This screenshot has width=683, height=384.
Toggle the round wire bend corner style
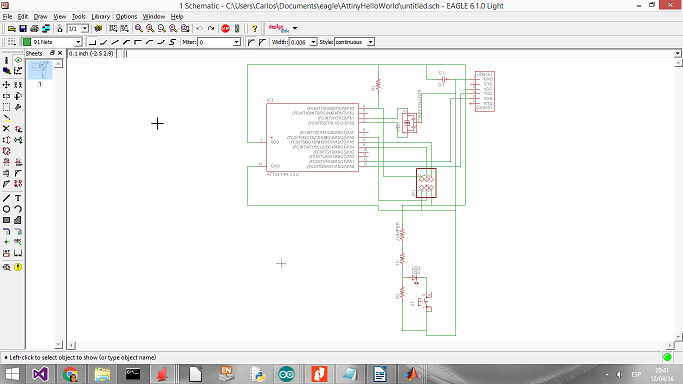[x=251, y=42]
